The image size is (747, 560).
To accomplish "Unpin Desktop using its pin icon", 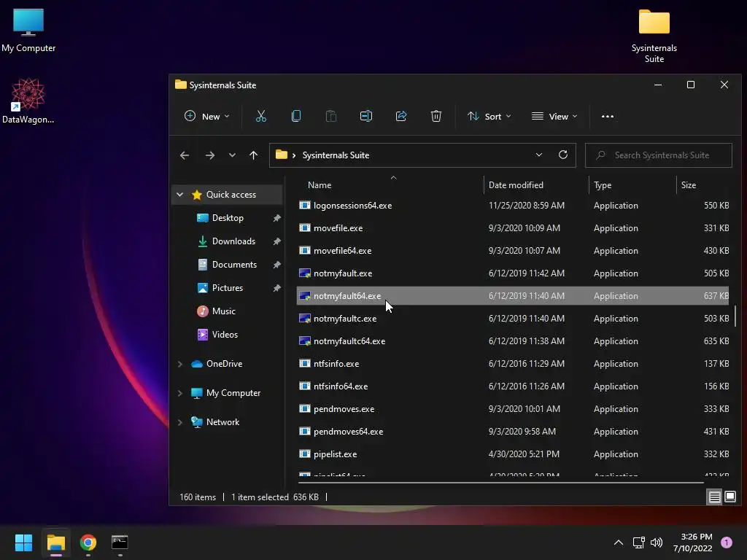I will click(x=276, y=217).
